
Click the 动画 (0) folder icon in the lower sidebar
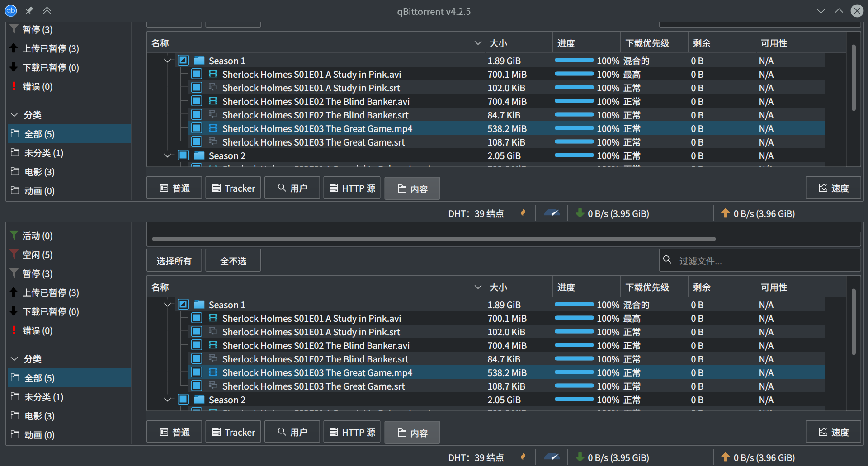coord(15,434)
